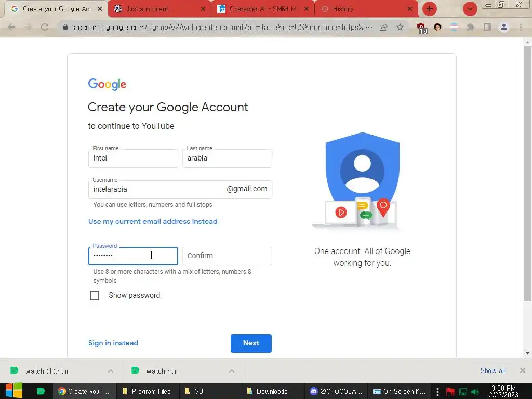Bookmark this page with the star icon

click(x=400, y=27)
